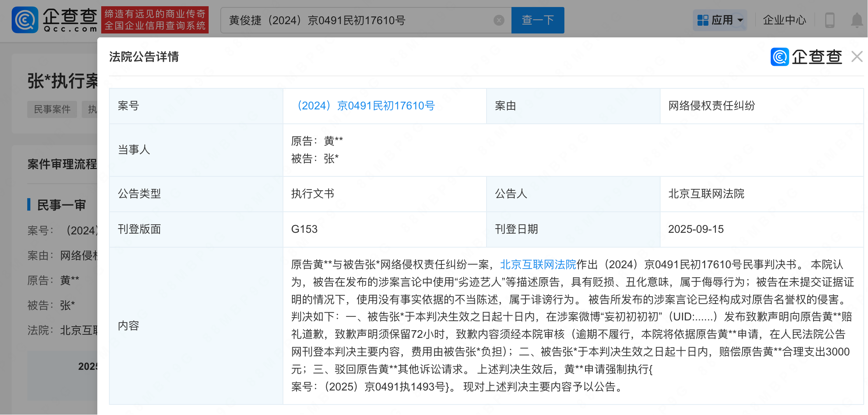Click the 网络侵权责任纠纷 case cause cell
Image resolution: width=868 pixels, height=415 pixels.
(711, 106)
